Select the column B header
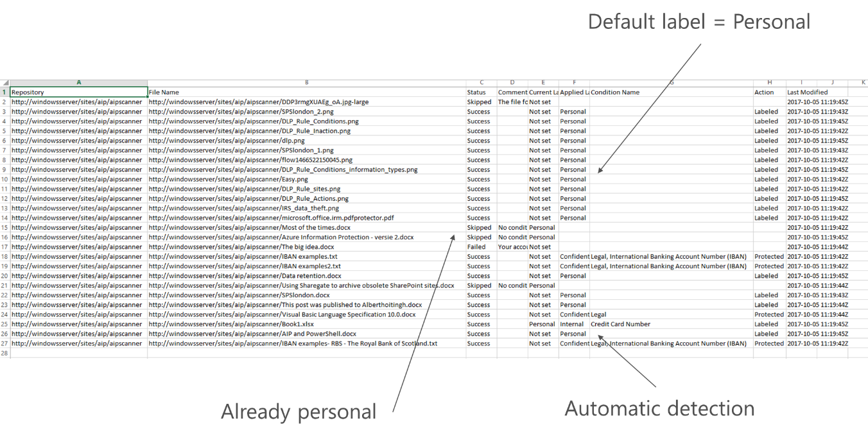868x434 pixels. pyautogui.click(x=306, y=83)
